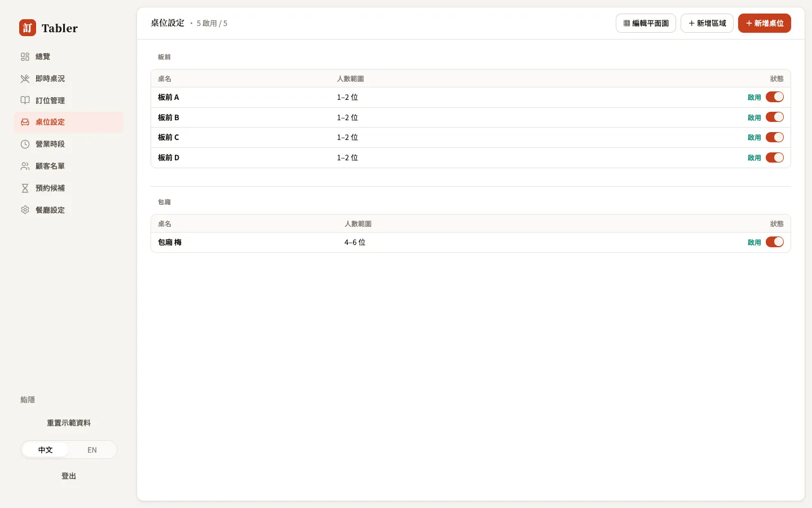Click the Tabler logo icon

coord(28,28)
